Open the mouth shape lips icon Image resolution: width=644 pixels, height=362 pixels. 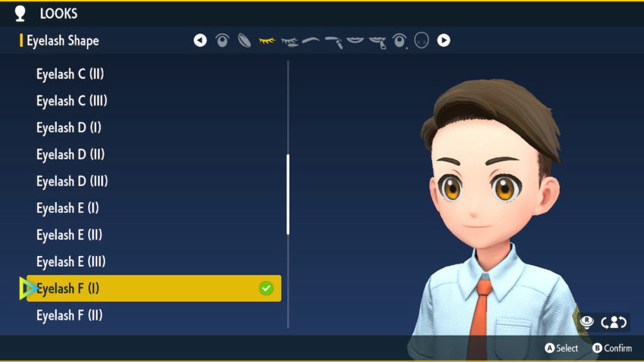(355, 40)
